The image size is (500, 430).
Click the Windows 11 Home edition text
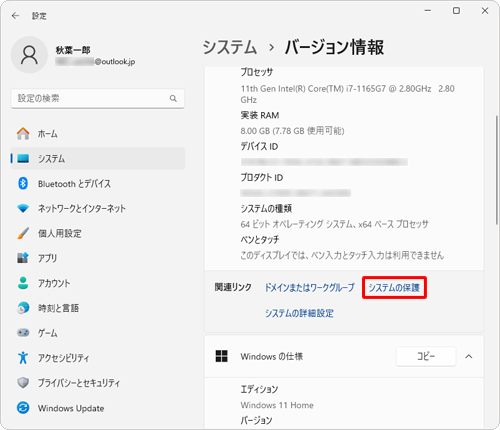point(277,405)
